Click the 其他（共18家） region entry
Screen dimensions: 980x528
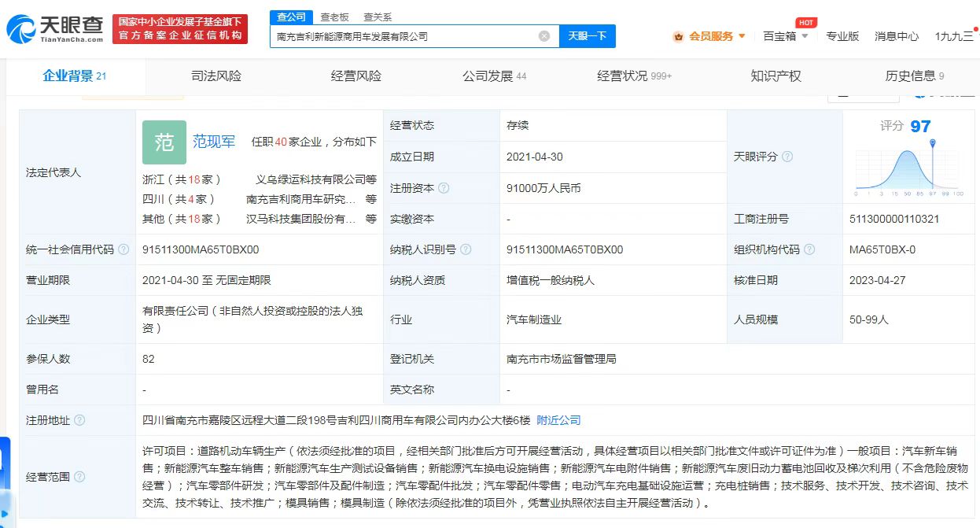(x=182, y=219)
